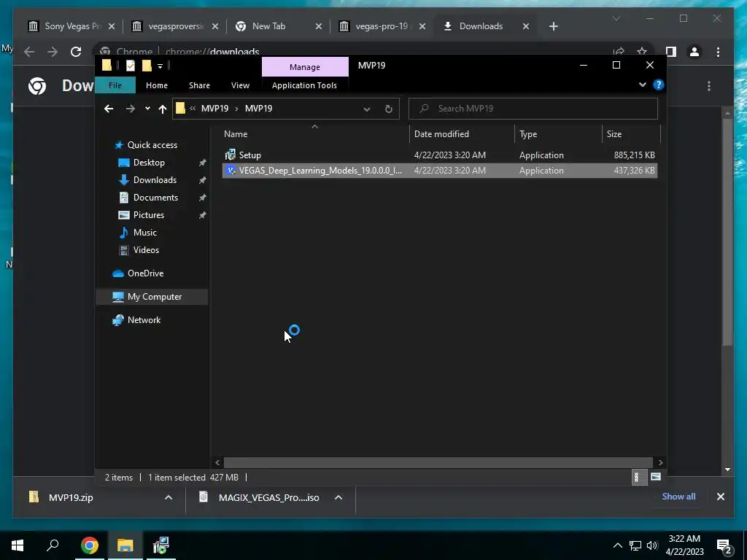Viewport: 747px width, 560px height.
Task: Select Quick access in navigation pane
Action: pyautogui.click(x=152, y=145)
